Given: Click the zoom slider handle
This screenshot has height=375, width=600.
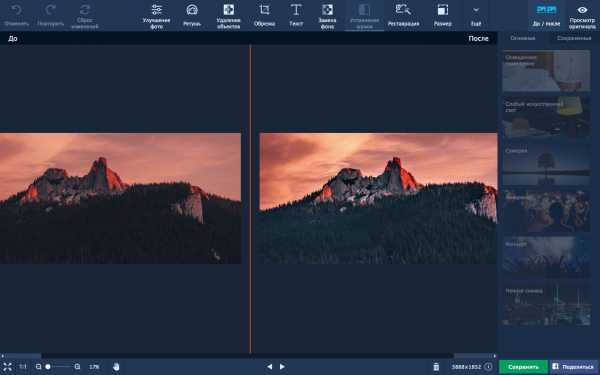Looking at the screenshot, I should coord(48,367).
